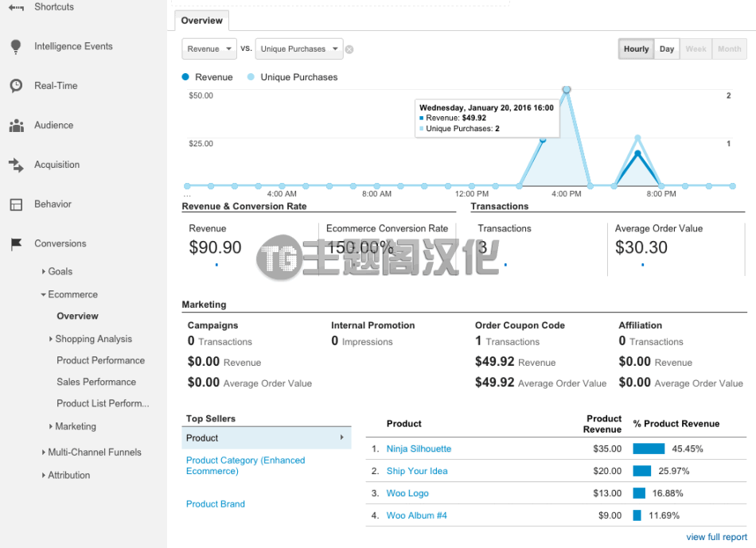
Task: Open the Woo Album #4 product link
Action: click(416, 515)
